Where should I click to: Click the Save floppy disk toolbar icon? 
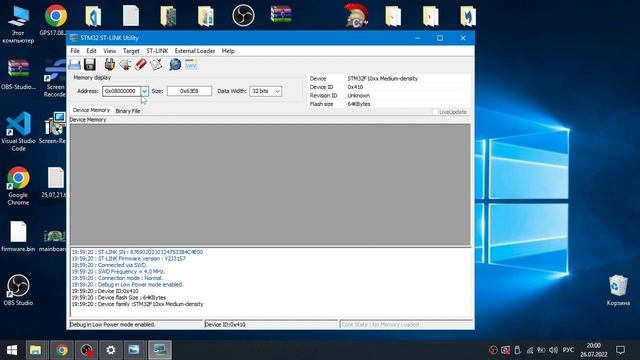(90, 64)
